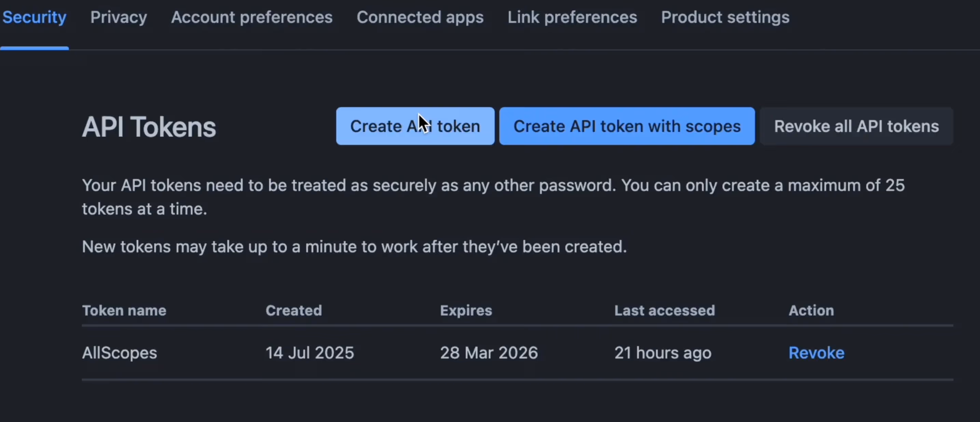This screenshot has height=422, width=980.
Task: Click the Expires column header
Action: point(466,311)
